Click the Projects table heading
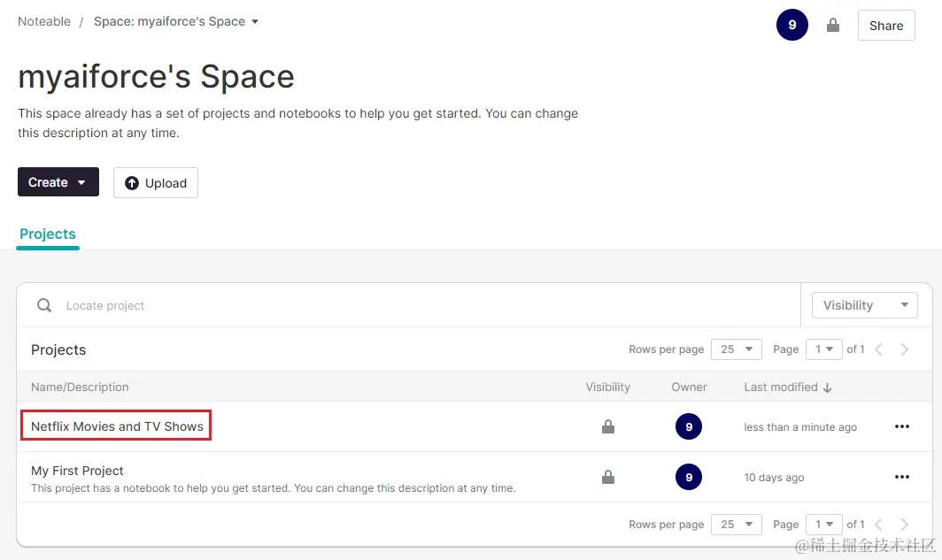The height and width of the screenshot is (560, 942). tap(58, 349)
